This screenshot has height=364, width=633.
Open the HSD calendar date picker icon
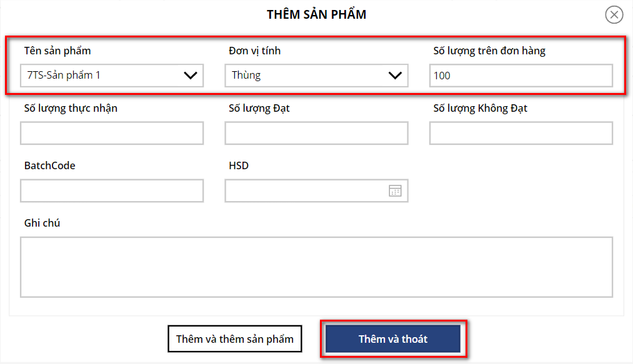395,191
